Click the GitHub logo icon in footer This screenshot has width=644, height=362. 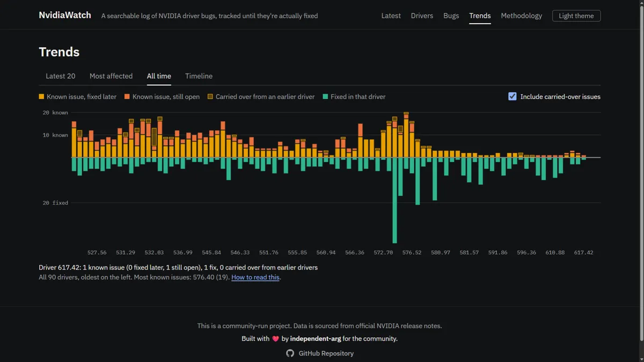pyautogui.click(x=290, y=353)
